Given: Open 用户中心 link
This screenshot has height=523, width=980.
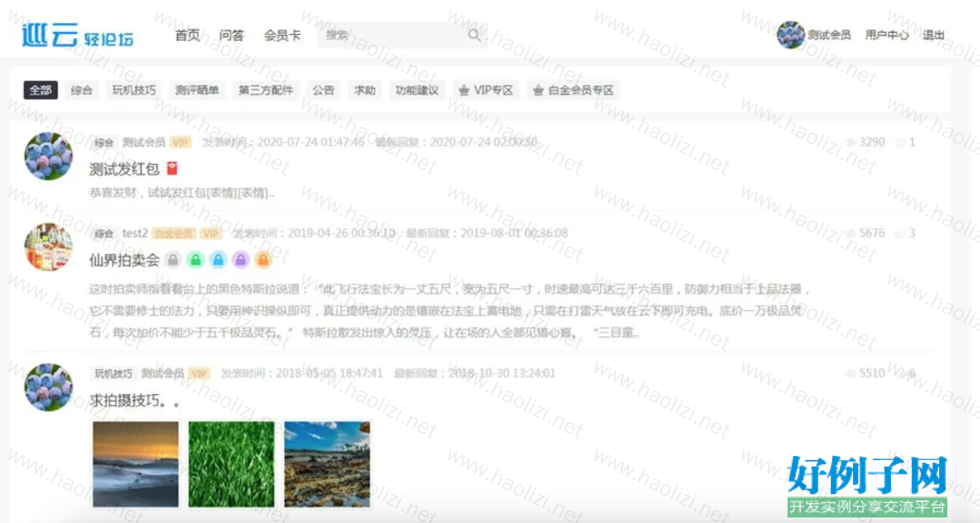Looking at the screenshot, I should [x=887, y=35].
